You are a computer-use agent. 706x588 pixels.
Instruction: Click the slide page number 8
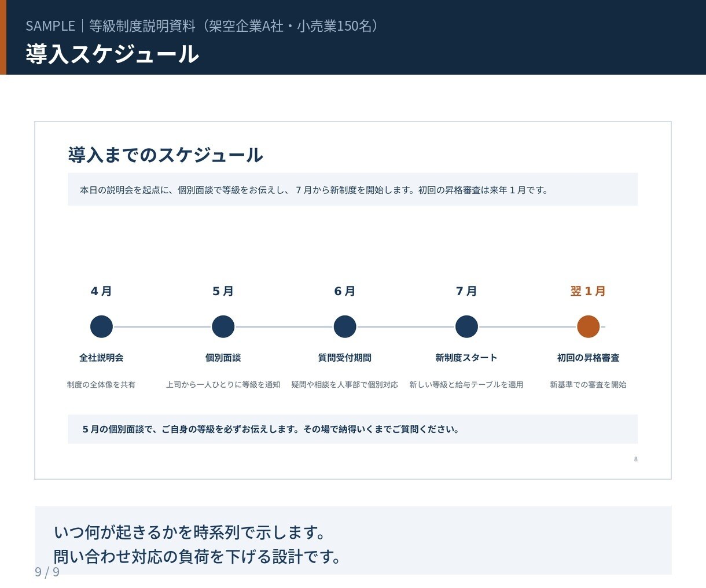point(635,459)
